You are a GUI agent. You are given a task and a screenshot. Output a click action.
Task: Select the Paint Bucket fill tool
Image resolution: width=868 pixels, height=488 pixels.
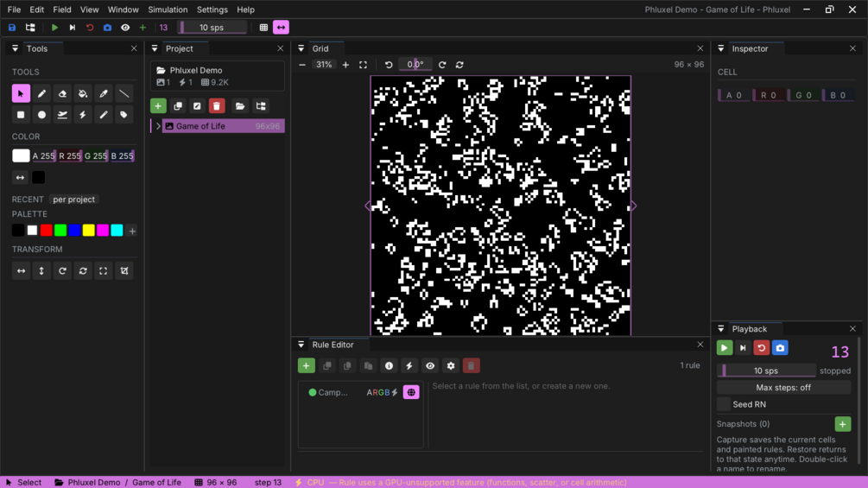[x=83, y=93]
